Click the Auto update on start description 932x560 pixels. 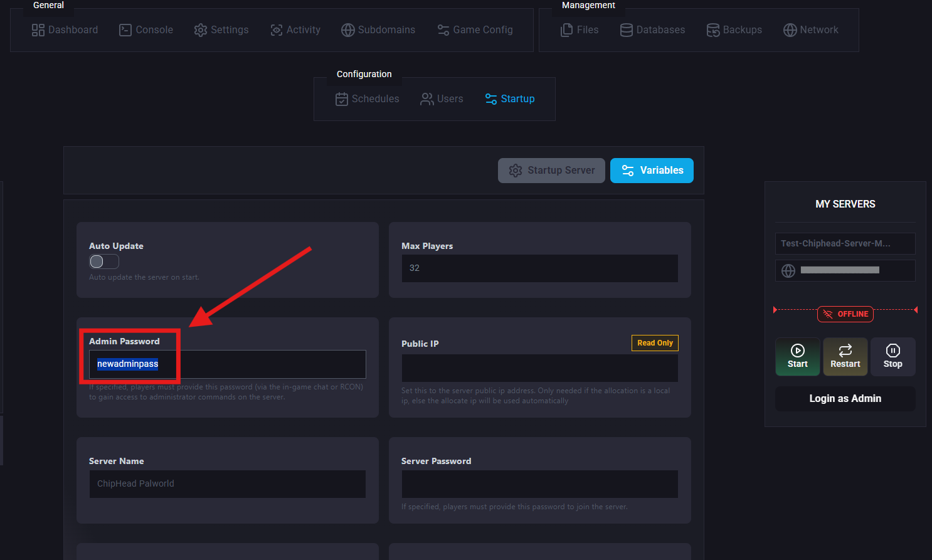pos(144,277)
